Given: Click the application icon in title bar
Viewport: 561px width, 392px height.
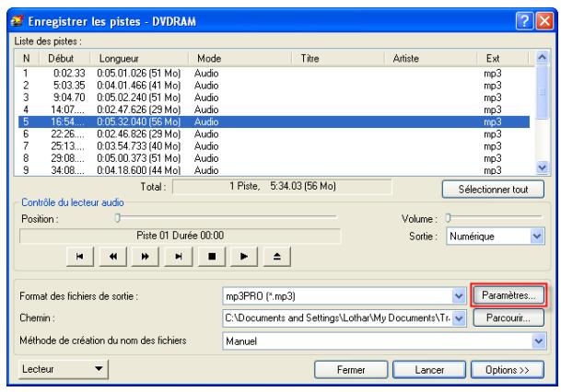Looking at the screenshot, I should tap(17, 21).
